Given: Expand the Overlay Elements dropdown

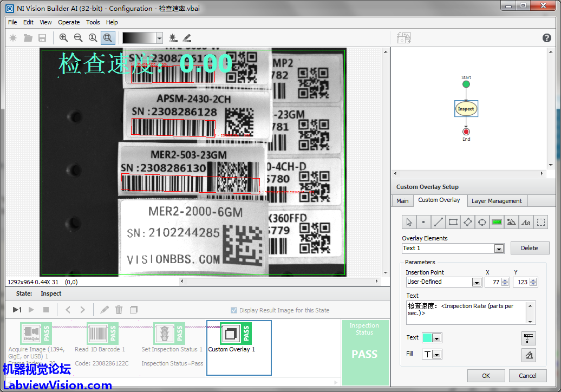Looking at the screenshot, I should pos(499,249).
